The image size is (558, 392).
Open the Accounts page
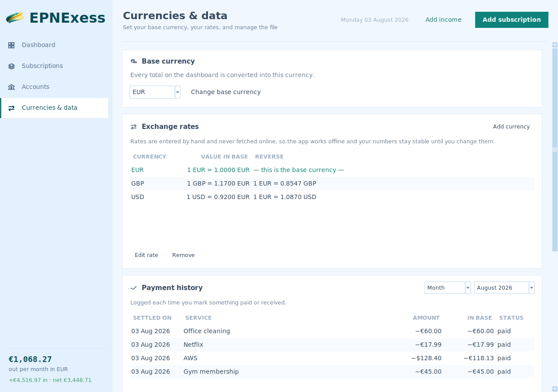pyautogui.click(x=54, y=87)
